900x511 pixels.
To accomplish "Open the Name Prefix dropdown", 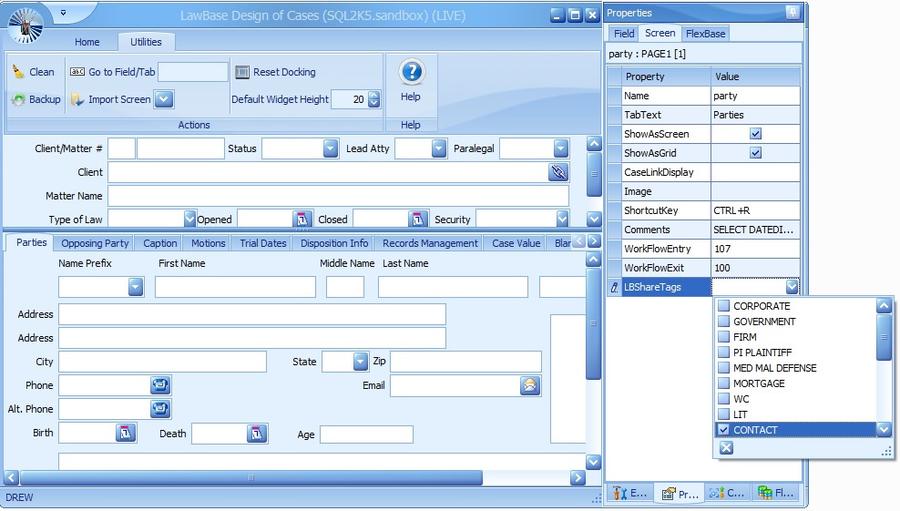I will (x=135, y=287).
